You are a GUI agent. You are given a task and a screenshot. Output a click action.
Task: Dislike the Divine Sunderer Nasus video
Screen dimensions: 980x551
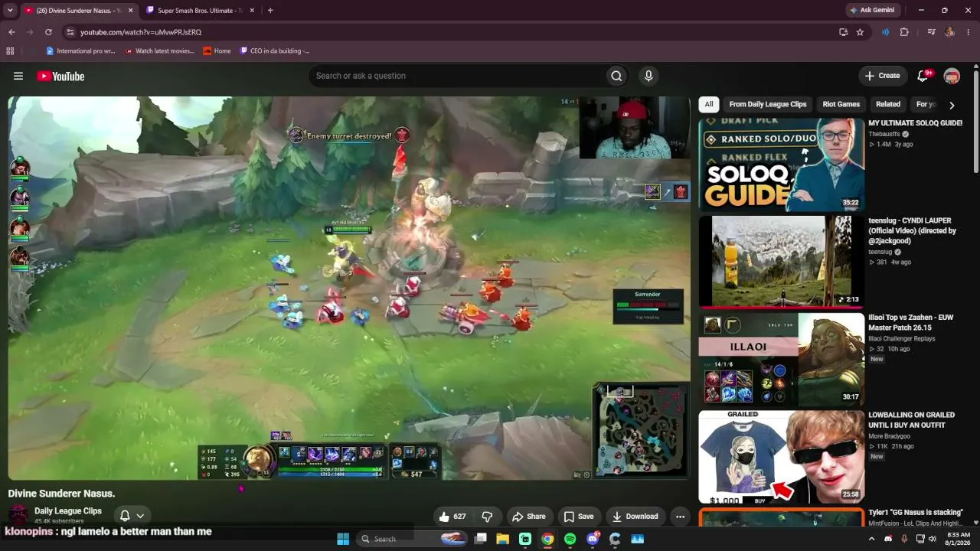click(x=487, y=517)
